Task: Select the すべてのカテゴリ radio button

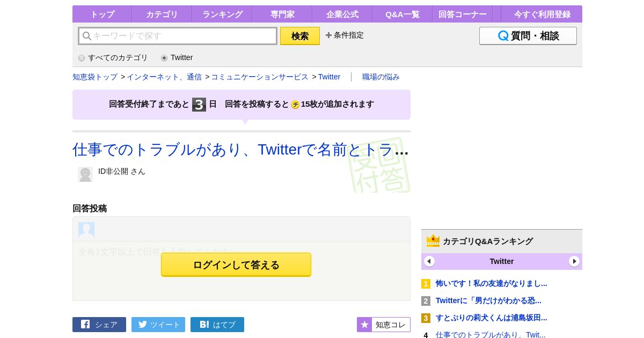Action: [x=82, y=58]
